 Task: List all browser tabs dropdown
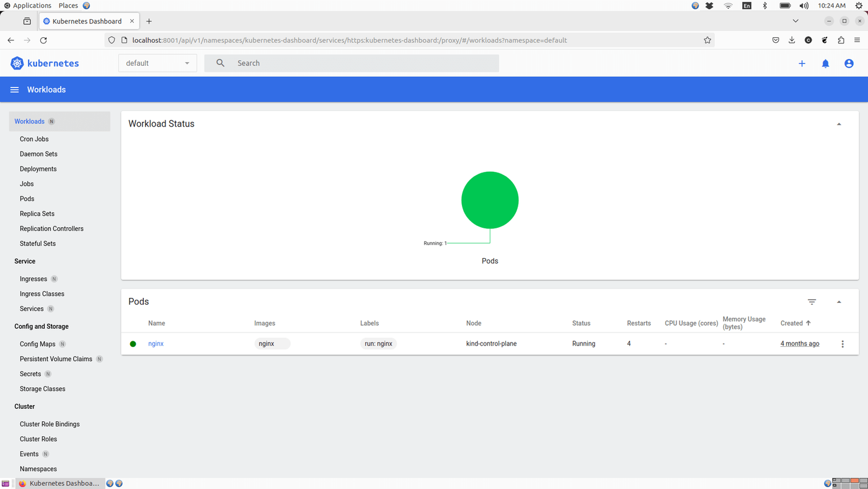(795, 21)
